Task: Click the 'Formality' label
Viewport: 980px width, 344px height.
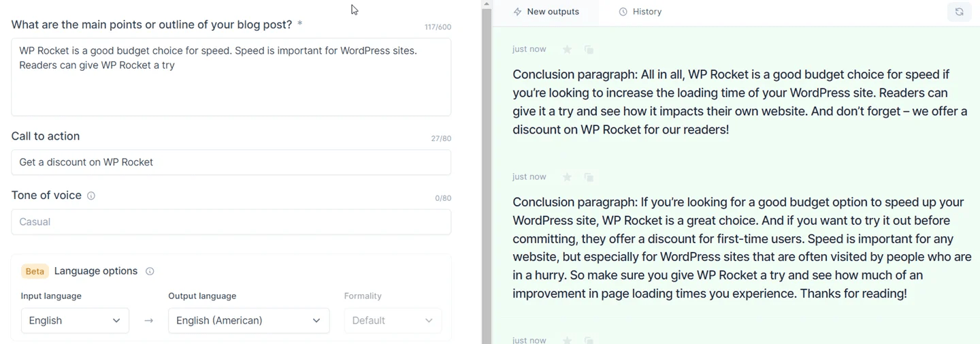Action: (x=363, y=296)
